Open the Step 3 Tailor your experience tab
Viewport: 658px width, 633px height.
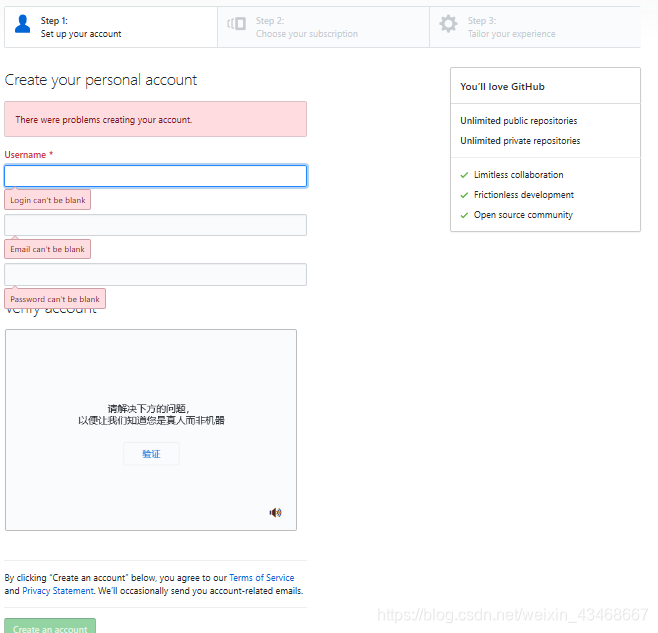(x=535, y=27)
